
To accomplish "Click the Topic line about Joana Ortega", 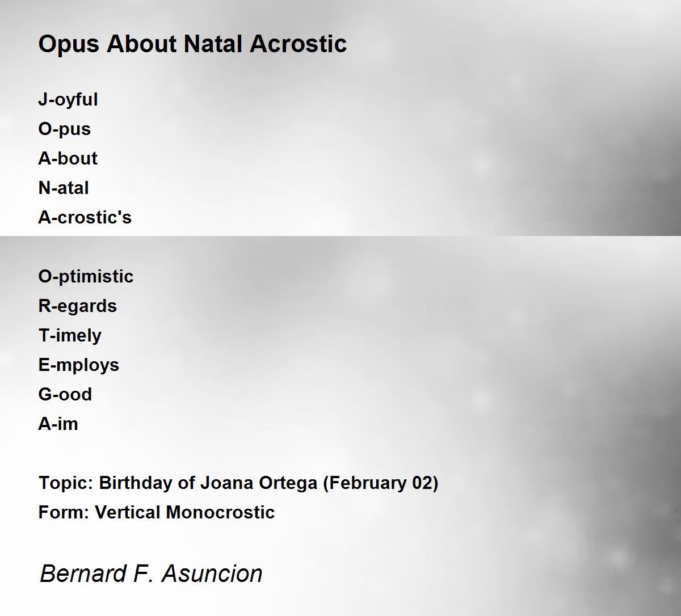I will coord(238,483).
